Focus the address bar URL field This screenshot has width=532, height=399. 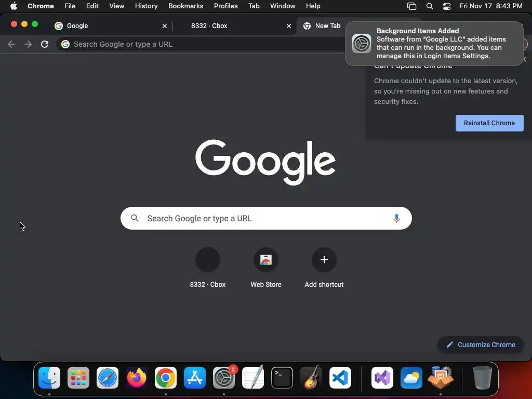(x=204, y=44)
